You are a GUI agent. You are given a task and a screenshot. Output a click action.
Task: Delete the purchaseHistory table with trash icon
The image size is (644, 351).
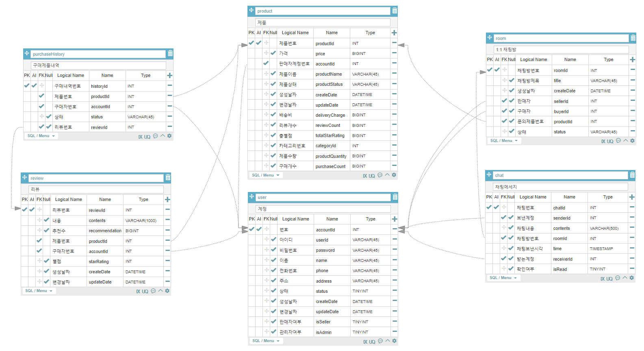point(170,54)
